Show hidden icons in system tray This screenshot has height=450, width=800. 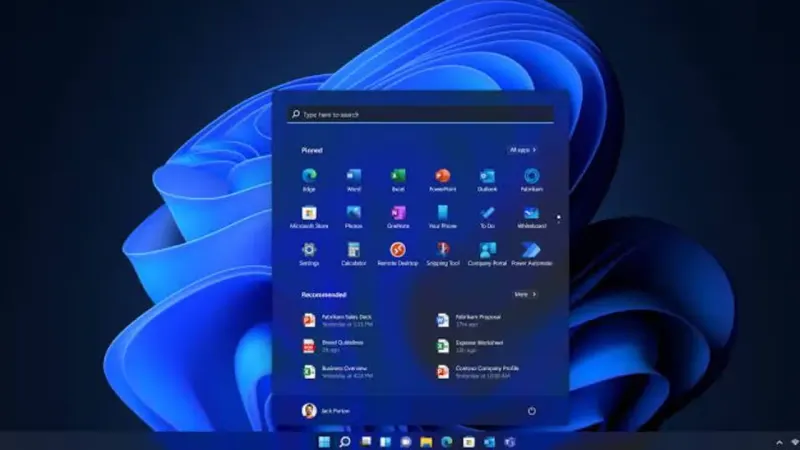tap(779, 442)
